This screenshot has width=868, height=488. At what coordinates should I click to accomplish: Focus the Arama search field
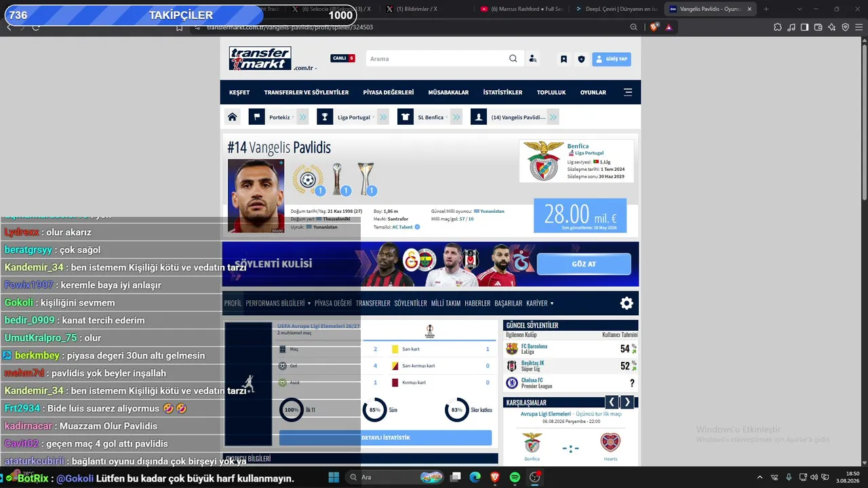[437, 59]
